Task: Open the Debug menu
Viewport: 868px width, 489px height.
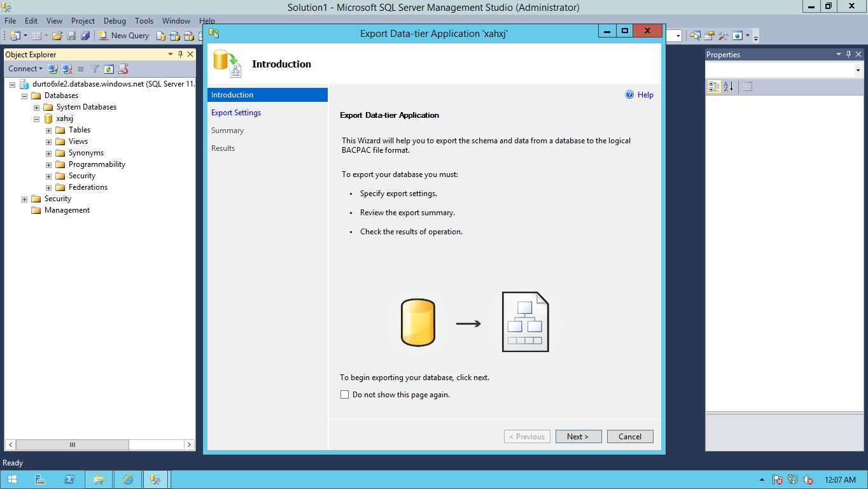Action: [115, 21]
